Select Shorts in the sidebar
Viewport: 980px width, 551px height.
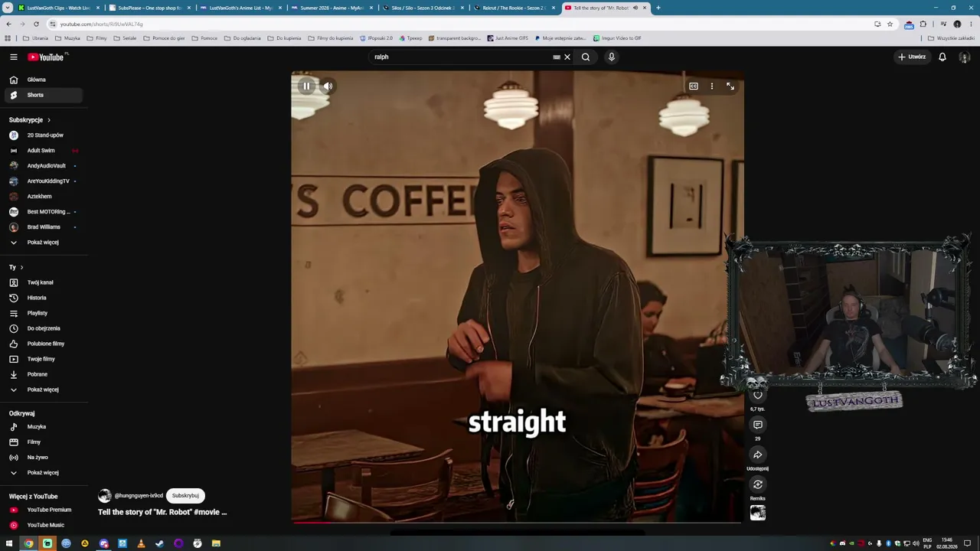click(42, 95)
